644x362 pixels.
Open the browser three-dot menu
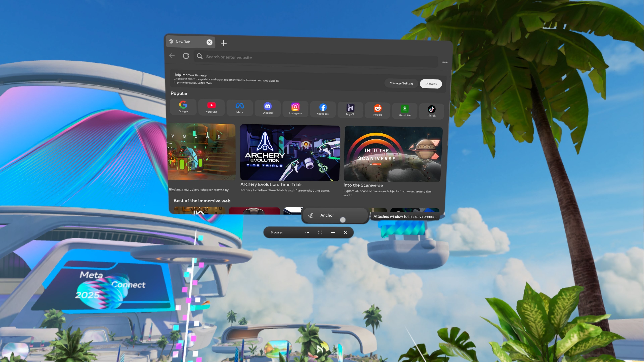click(x=445, y=62)
